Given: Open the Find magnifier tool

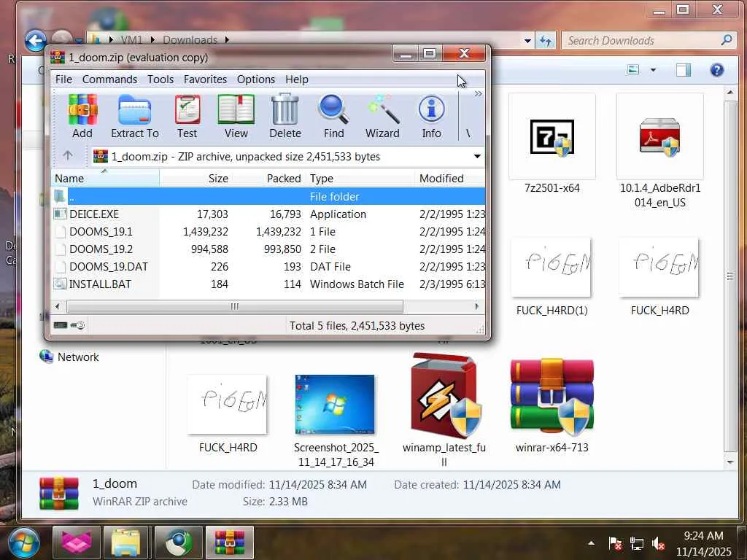Looking at the screenshot, I should (x=333, y=117).
